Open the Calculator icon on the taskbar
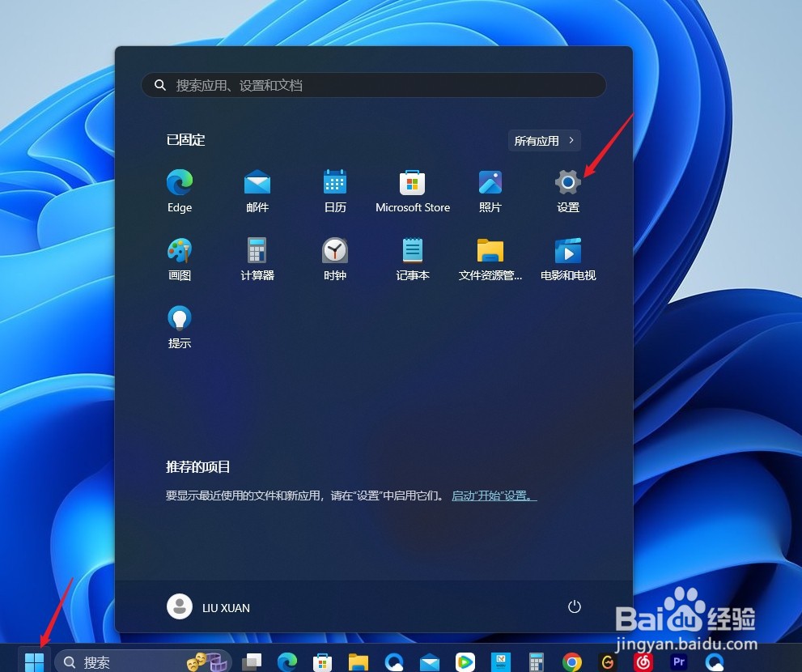 [537, 661]
